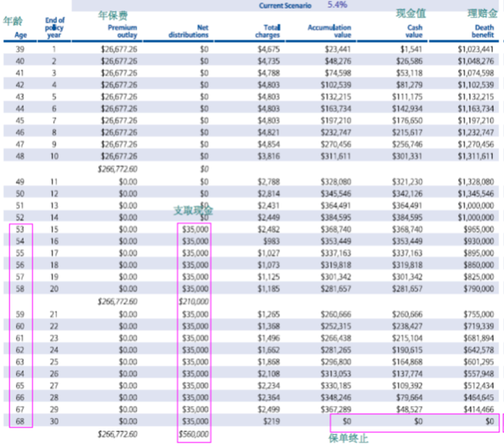
Task: Click accumulation value $163,734
Action: click(x=336, y=109)
